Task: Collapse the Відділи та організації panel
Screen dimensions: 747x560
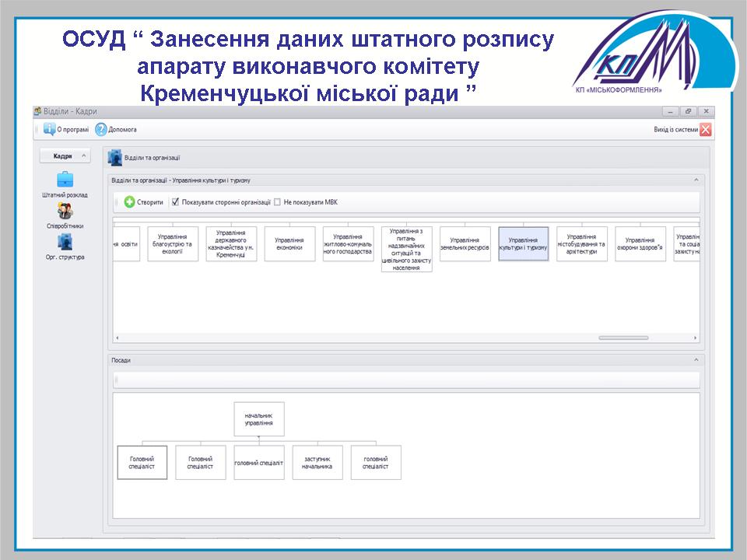Action: pos(696,180)
